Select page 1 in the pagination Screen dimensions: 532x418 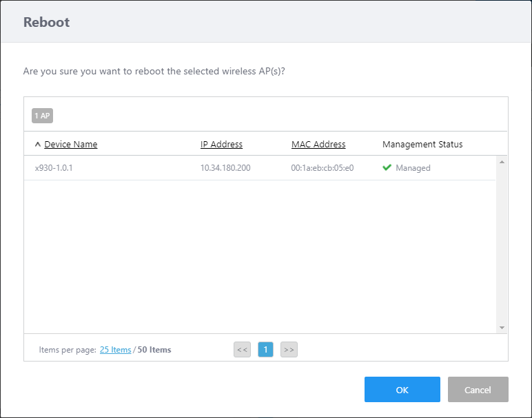[x=265, y=350]
